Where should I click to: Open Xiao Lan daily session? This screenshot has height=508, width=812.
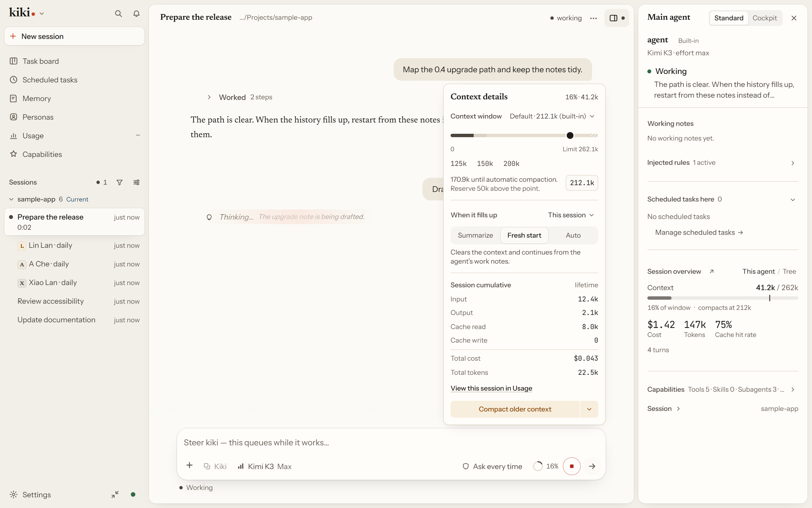click(74, 283)
